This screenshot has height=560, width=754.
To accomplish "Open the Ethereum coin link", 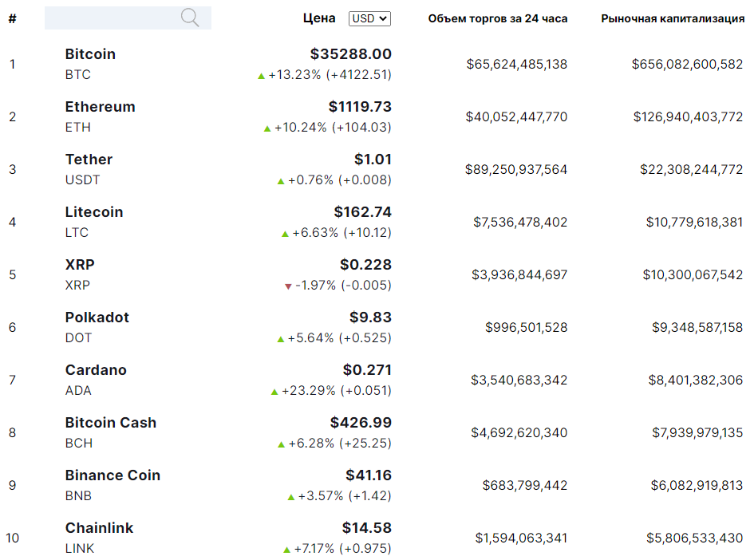I will pyautogui.click(x=100, y=107).
